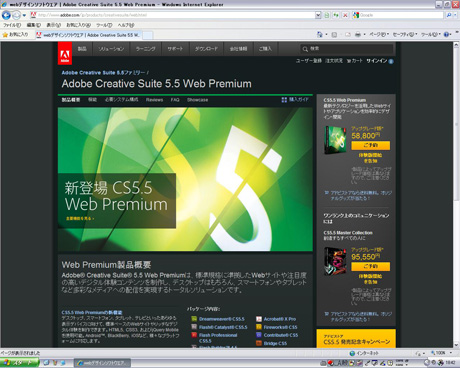Click the サインイン link

click(377, 61)
